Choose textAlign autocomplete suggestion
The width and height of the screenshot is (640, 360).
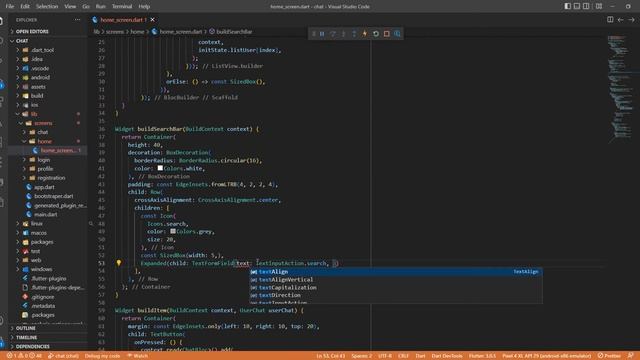396,272
